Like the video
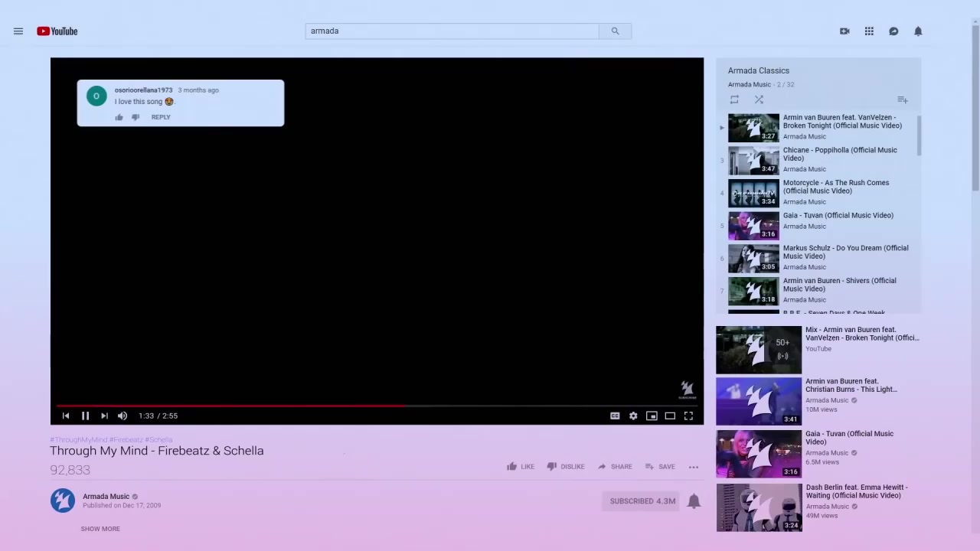The height and width of the screenshot is (551, 980). (x=521, y=467)
